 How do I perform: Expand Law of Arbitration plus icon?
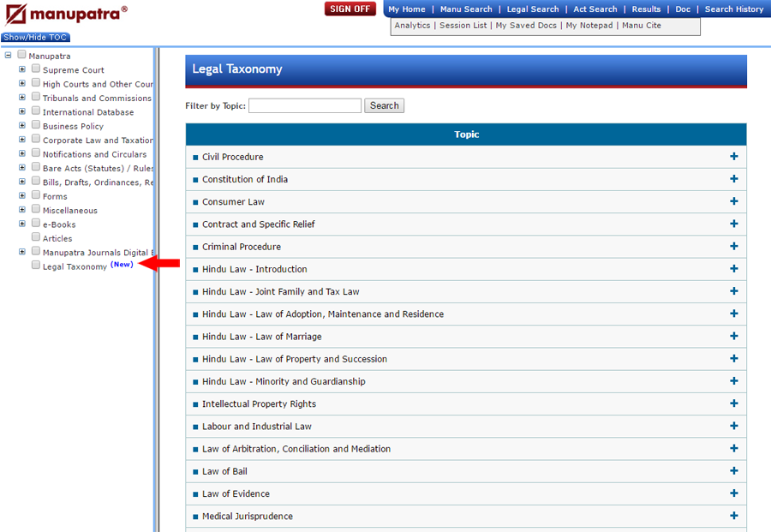733,448
